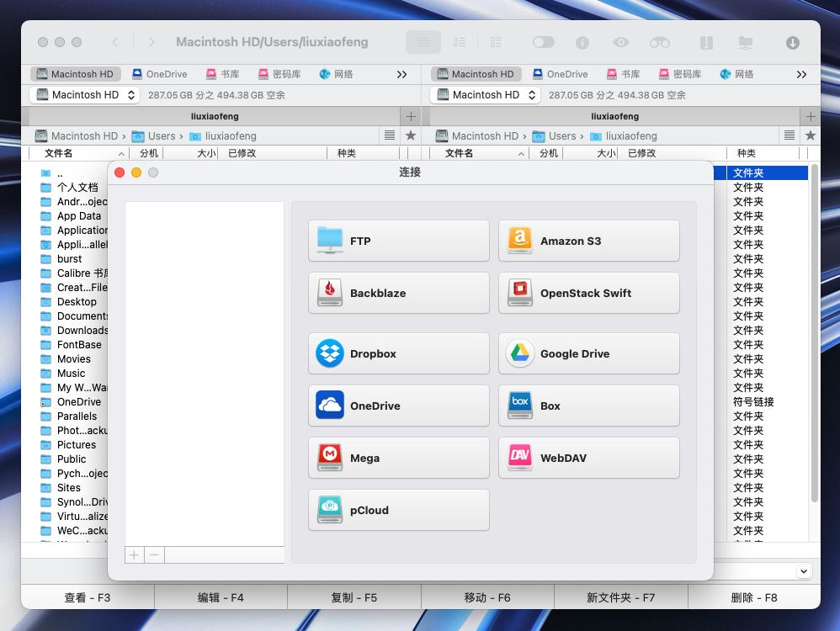
Task: Expand more favorites in left panel
Action: pyautogui.click(x=401, y=74)
